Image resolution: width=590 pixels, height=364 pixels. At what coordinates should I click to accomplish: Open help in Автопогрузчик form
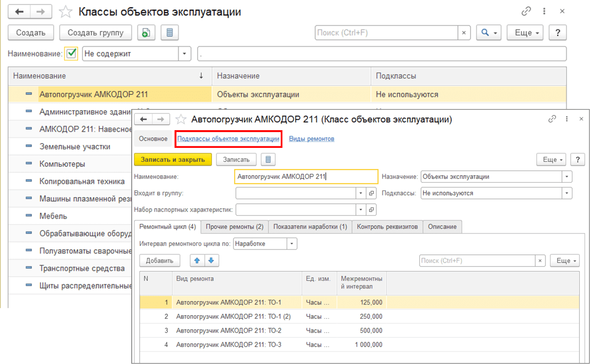tap(578, 159)
